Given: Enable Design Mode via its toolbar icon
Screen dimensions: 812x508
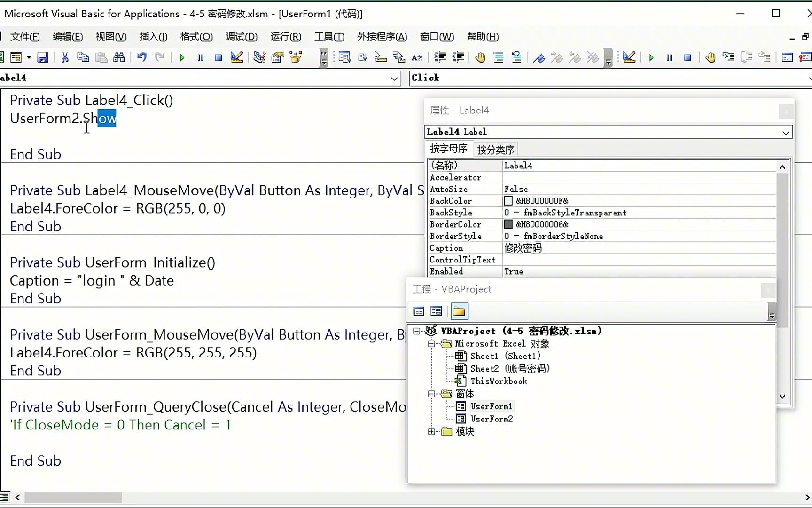Looking at the screenshot, I should (x=236, y=57).
